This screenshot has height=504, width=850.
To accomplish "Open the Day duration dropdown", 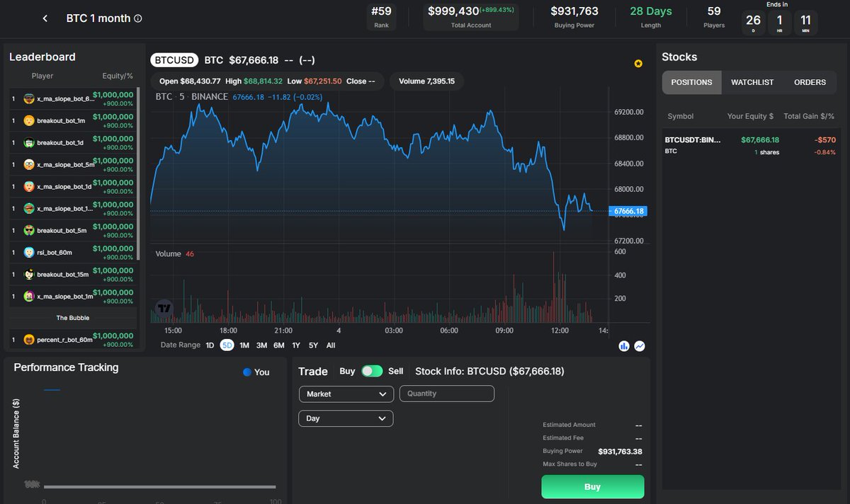I will (346, 418).
